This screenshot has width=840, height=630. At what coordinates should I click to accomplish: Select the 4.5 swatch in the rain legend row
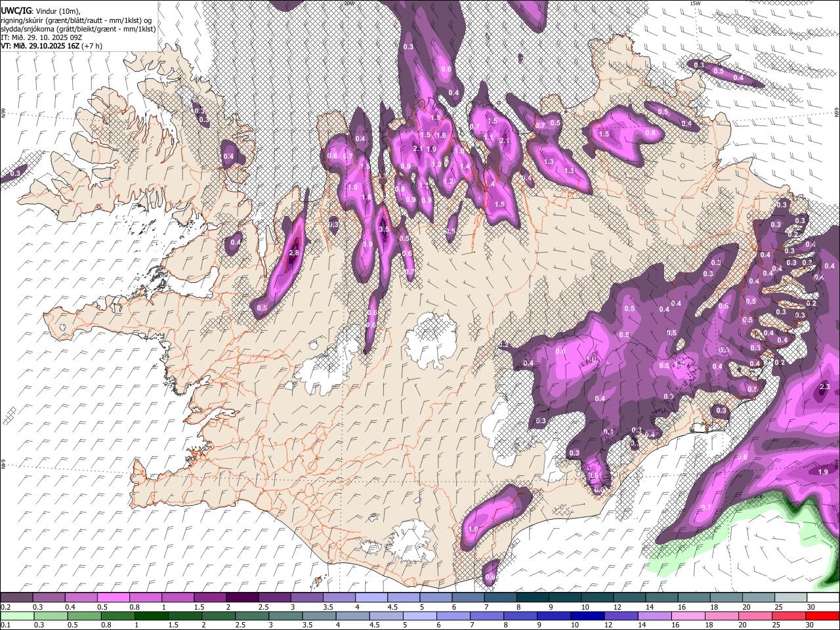pyautogui.click(x=386, y=616)
